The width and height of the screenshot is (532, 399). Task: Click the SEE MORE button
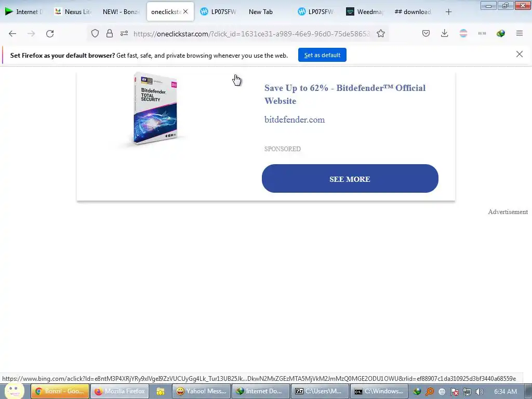tap(350, 179)
